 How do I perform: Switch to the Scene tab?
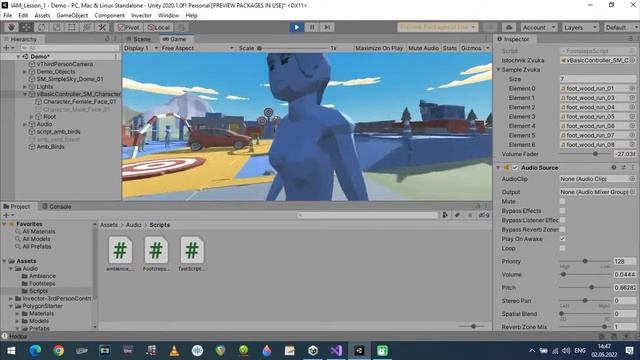tap(139, 39)
